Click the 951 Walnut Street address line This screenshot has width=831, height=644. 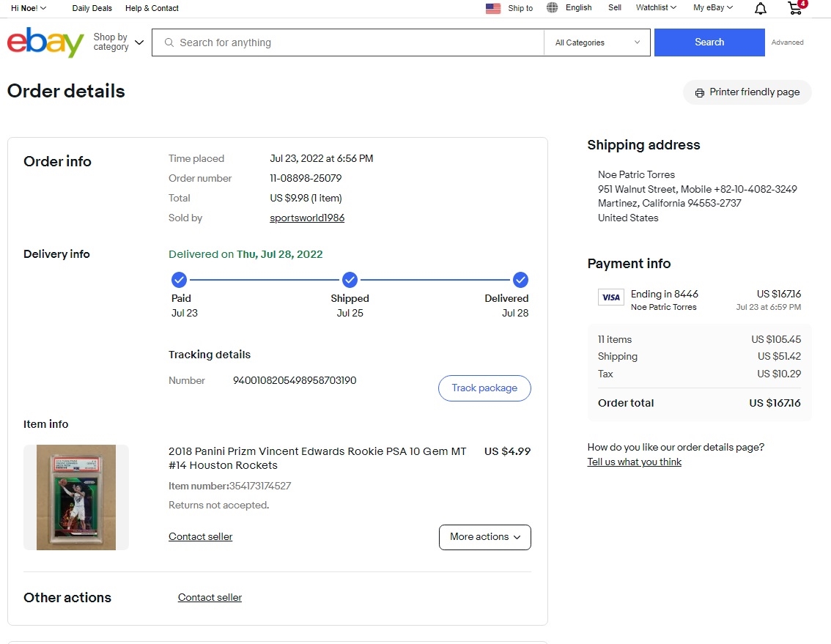[x=698, y=189]
